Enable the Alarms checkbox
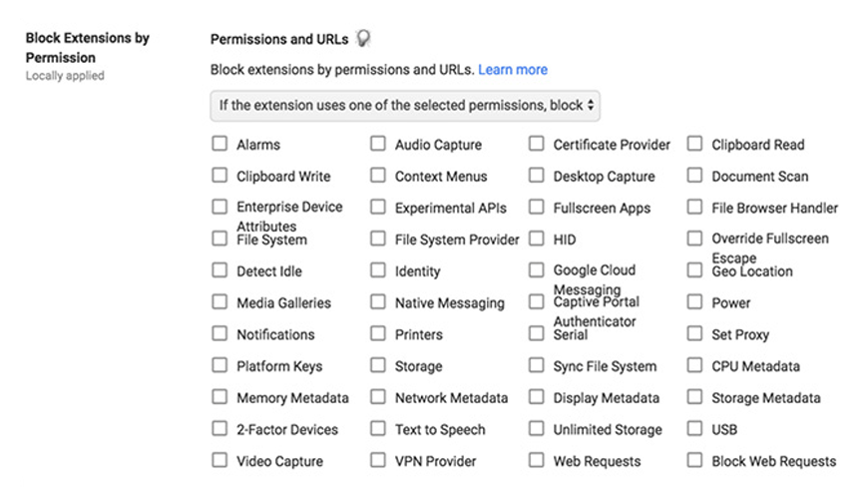Viewport: 868px width, 499px height. 219,144
